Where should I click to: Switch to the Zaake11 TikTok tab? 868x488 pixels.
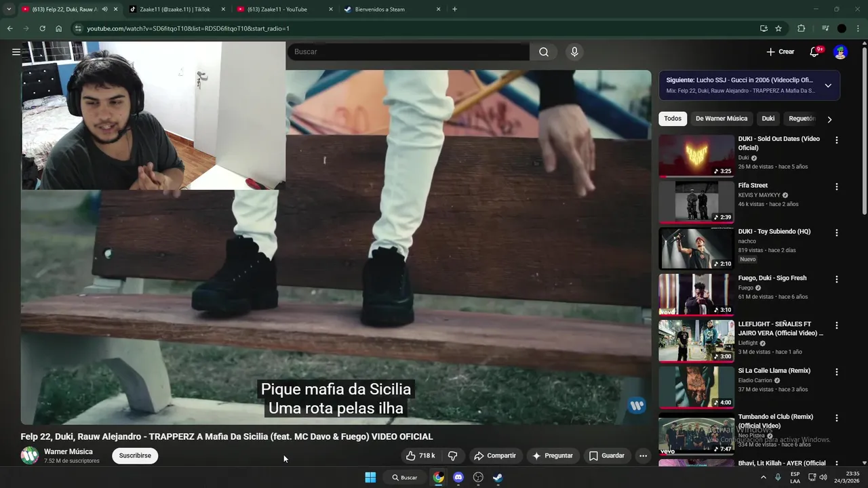click(x=177, y=9)
